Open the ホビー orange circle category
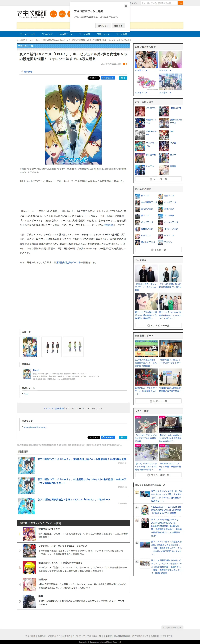The image size is (200, 644). (62, 14)
